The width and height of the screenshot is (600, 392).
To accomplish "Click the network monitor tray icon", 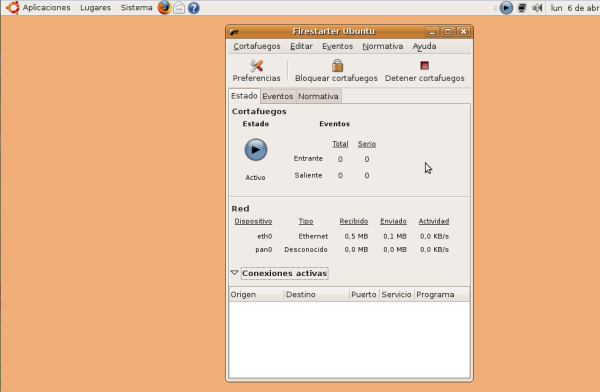I will 522,8.
